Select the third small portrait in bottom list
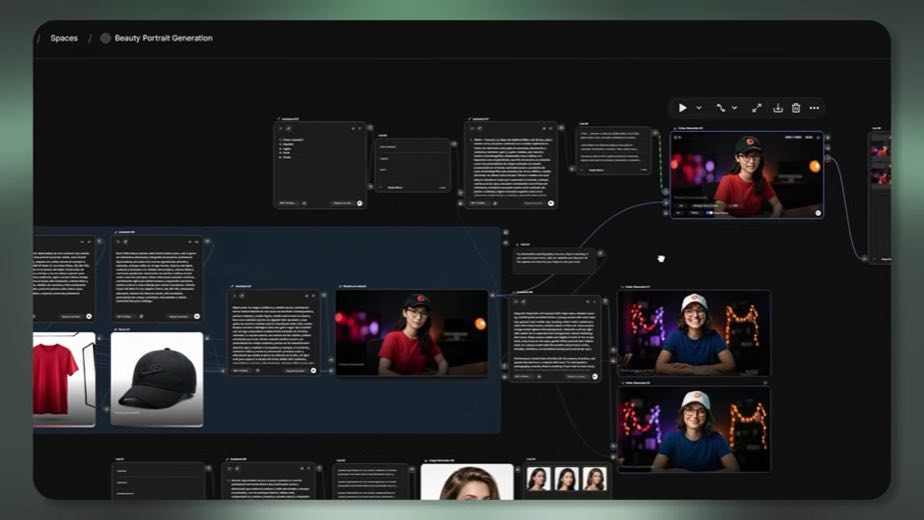Image resolution: width=924 pixels, height=520 pixels. [x=594, y=479]
